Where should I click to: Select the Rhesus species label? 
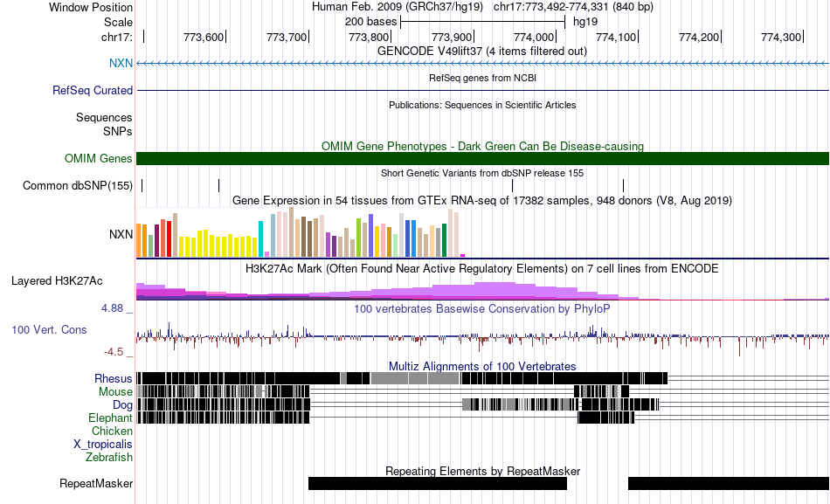pyautogui.click(x=114, y=378)
